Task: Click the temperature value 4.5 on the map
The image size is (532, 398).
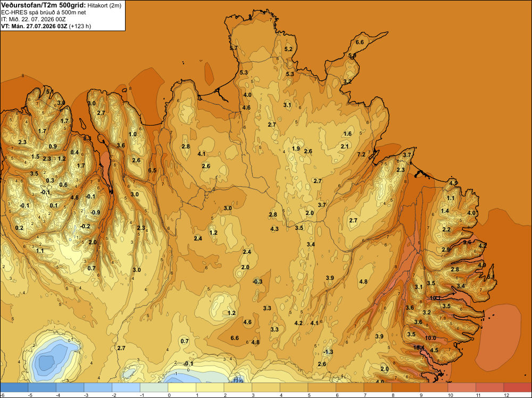Action: pyautogui.click(x=434, y=351)
